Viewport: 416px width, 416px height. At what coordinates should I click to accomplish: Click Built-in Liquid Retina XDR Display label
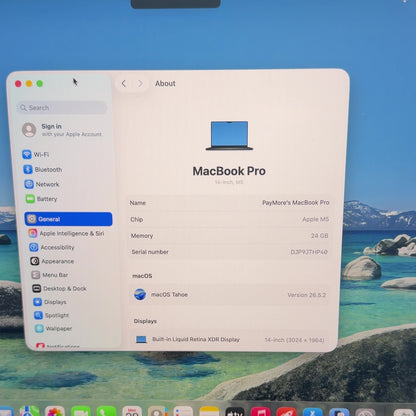[196, 339]
